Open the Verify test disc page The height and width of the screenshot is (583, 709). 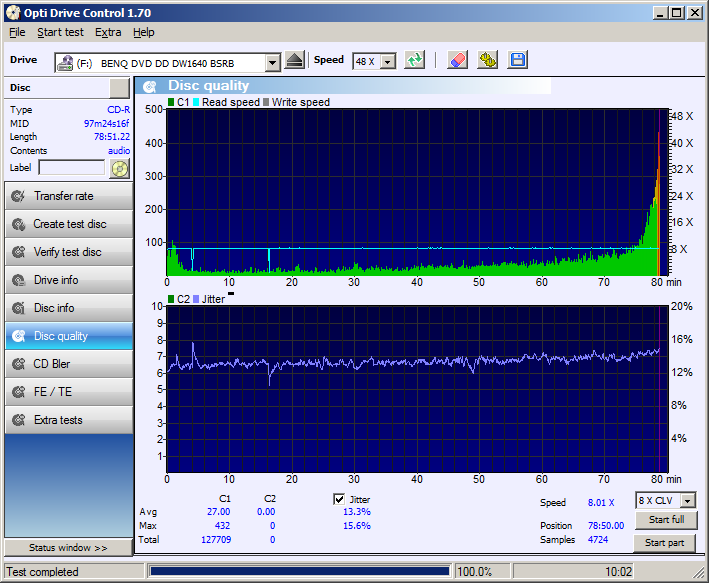point(69,252)
